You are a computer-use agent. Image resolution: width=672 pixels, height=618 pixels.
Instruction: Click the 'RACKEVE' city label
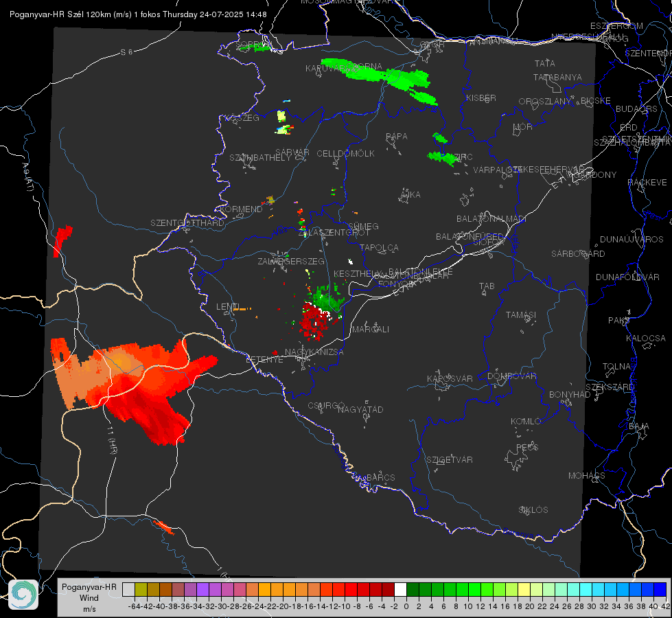click(647, 183)
